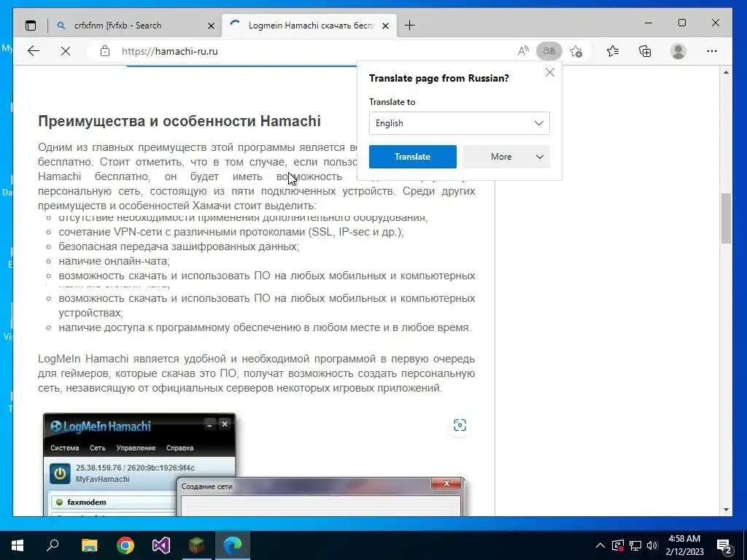Click the network tray icon
The image size is (747, 560).
click(635, 545)
